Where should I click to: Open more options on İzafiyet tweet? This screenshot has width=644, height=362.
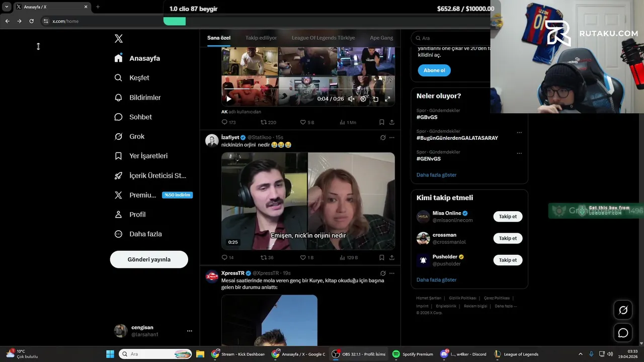(x=392, y=138)
